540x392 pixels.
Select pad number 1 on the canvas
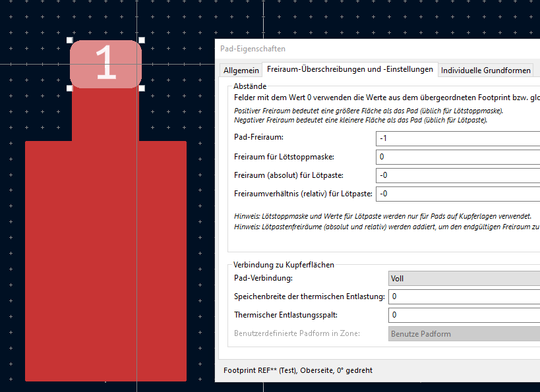coord(105,64)
